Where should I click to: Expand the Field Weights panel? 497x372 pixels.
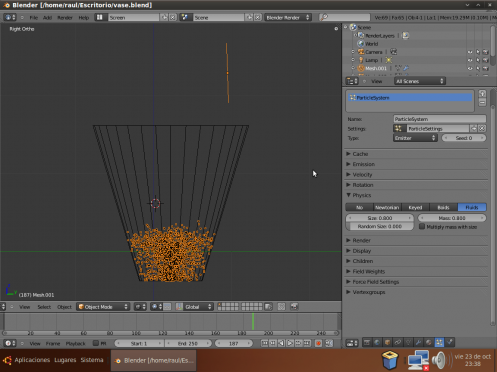[x=417, y=272]
